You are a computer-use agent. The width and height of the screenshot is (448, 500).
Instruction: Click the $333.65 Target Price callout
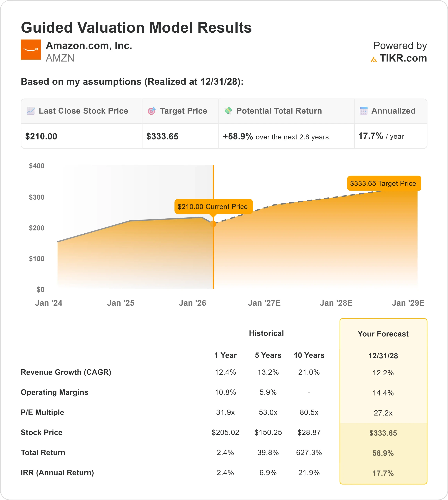(383, 183)
